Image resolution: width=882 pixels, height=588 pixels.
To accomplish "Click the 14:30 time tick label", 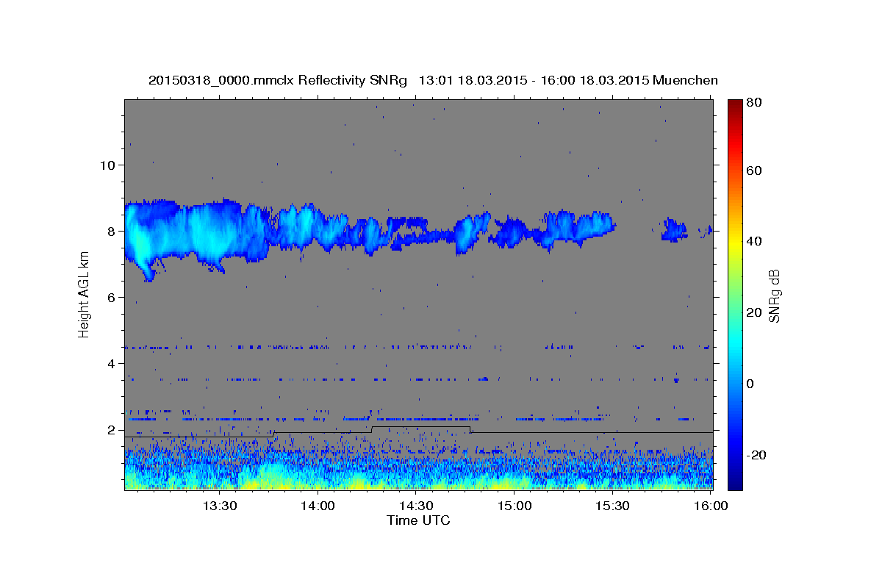I will pos(415,506).
